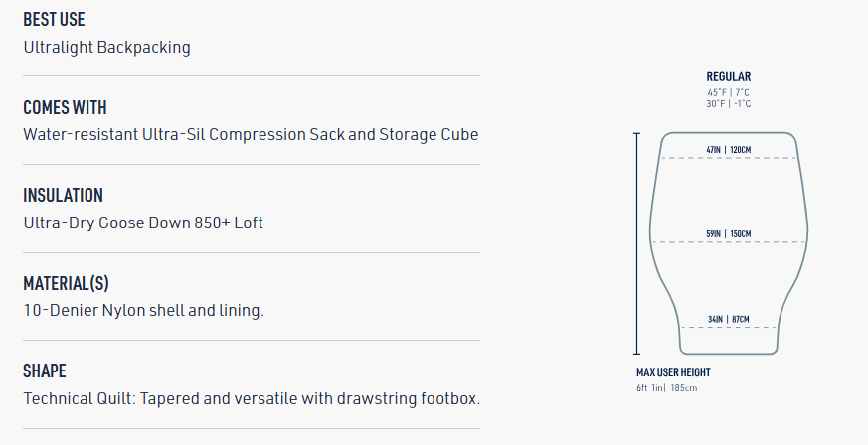Click the MATERIAL(S) heading
Viewport: 868px width, 445px height.
click(66, 283)
